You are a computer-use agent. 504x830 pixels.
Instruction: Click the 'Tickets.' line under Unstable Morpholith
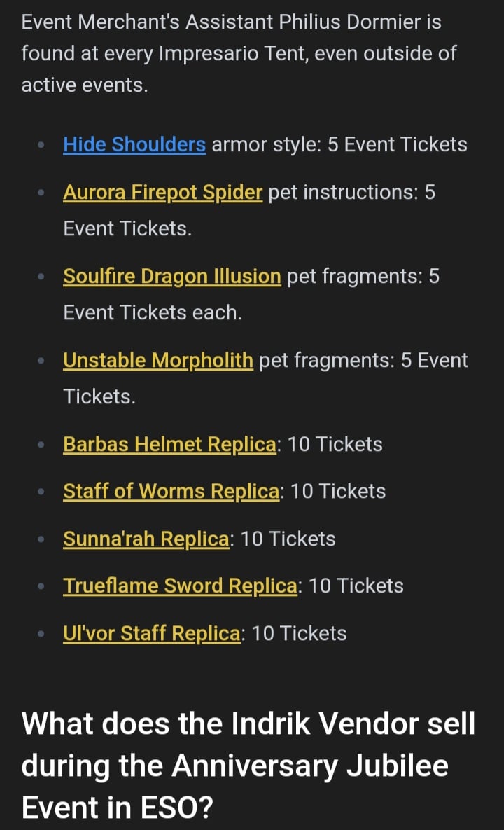click(99, 397)
